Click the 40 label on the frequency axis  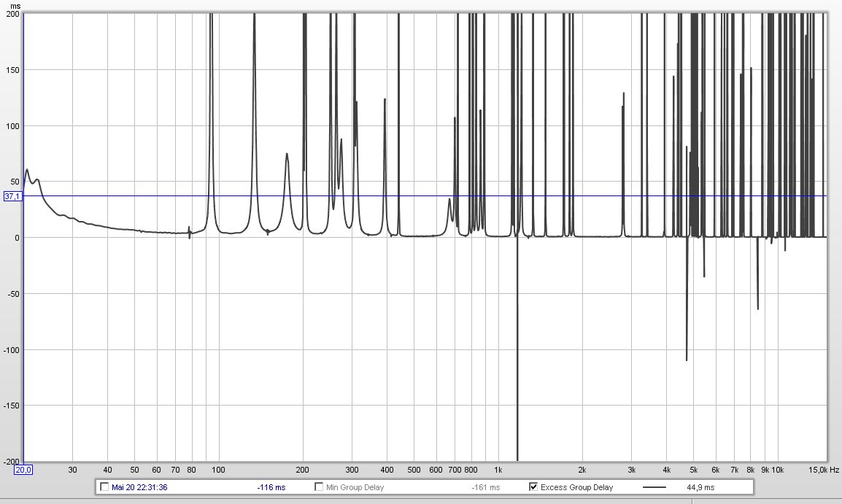[x=107, y=470]
